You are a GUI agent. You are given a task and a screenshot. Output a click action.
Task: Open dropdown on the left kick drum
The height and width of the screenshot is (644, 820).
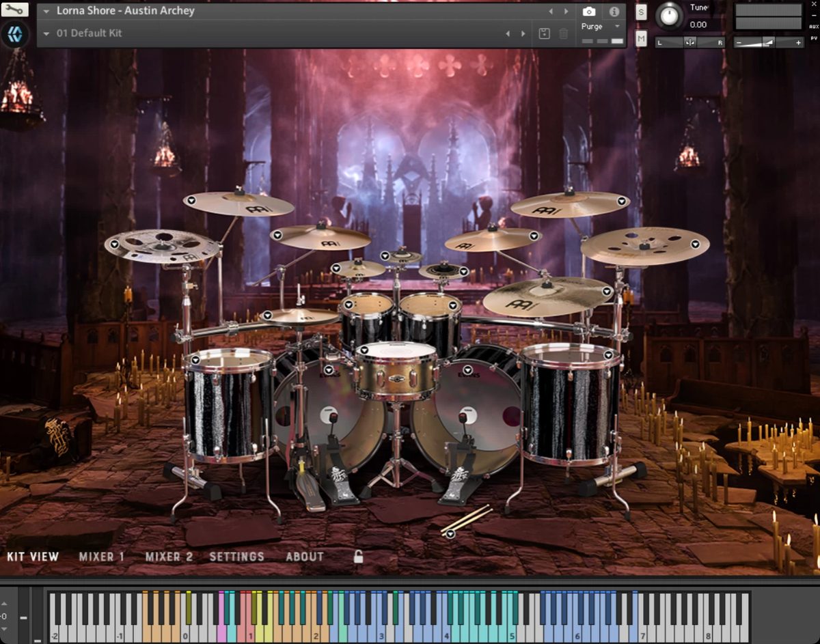329,370
